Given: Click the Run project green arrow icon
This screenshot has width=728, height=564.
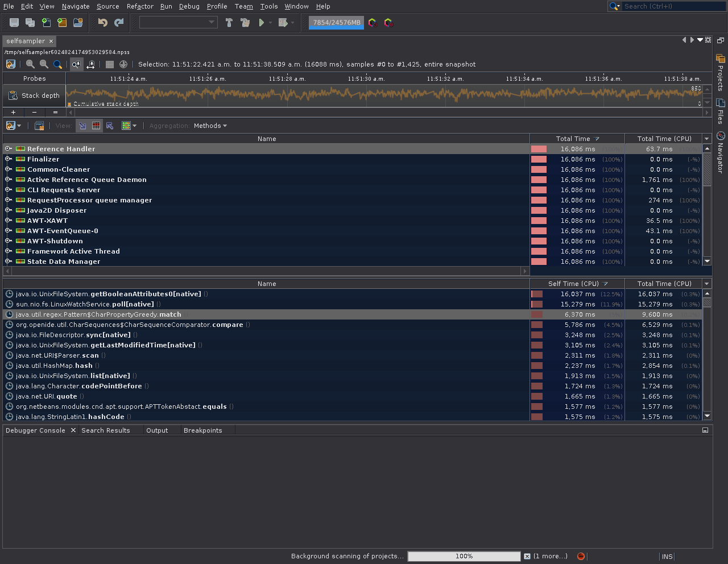Looking at the screenshot, I should (x=261, y=23).
